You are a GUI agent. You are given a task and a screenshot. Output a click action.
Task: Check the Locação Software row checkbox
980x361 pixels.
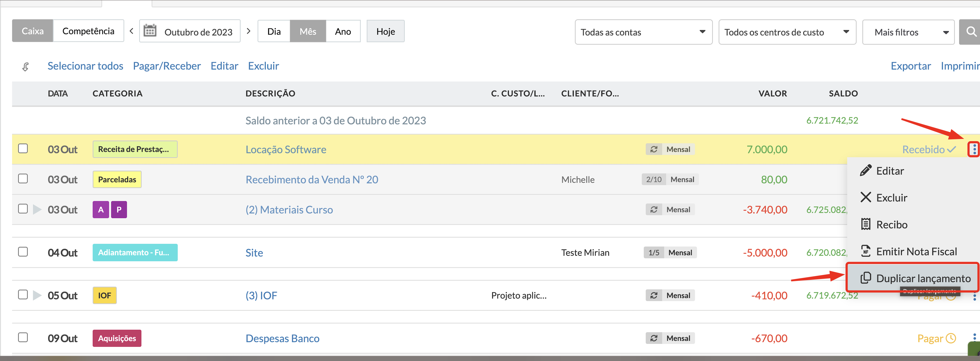[23, 148]
